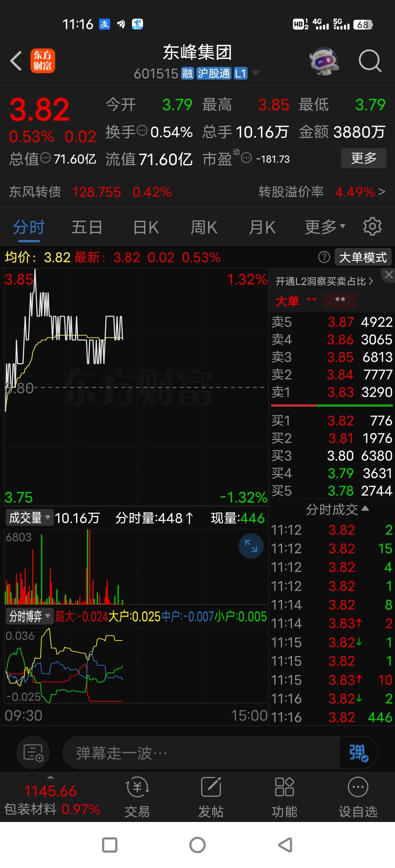Select the 卖4 3.86 order row
Screen dimensions: 395x868
[x=332, y=339]
